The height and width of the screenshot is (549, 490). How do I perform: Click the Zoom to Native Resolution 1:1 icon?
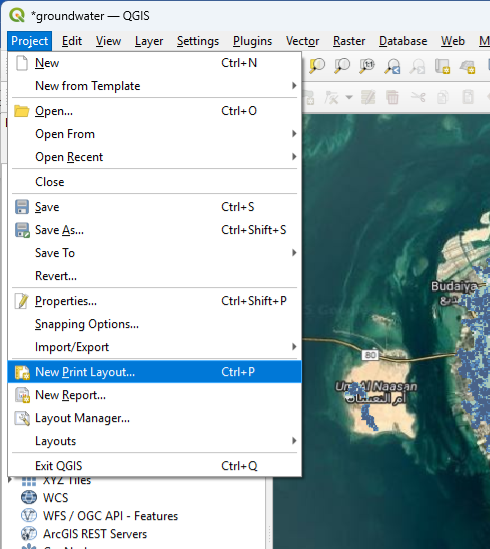(x=367, y=66)
